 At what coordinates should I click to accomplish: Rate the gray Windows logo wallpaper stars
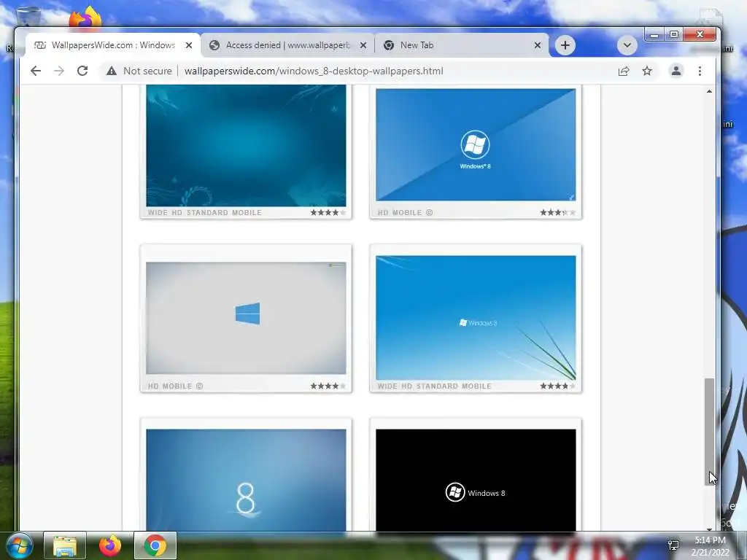[328, 386]
